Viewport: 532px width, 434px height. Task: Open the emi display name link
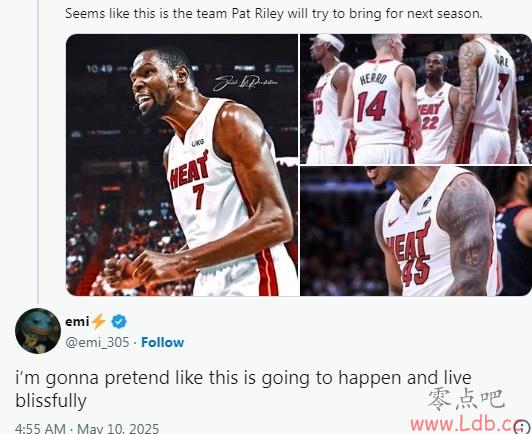click(77, 321)
